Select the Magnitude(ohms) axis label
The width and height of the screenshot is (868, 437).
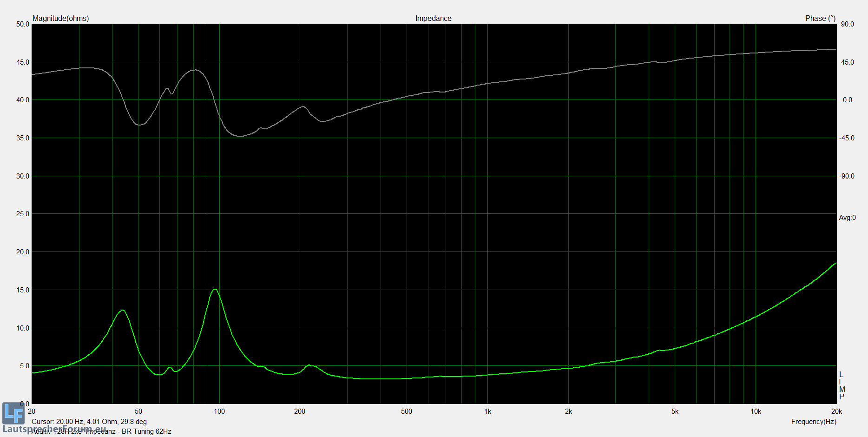60,18
